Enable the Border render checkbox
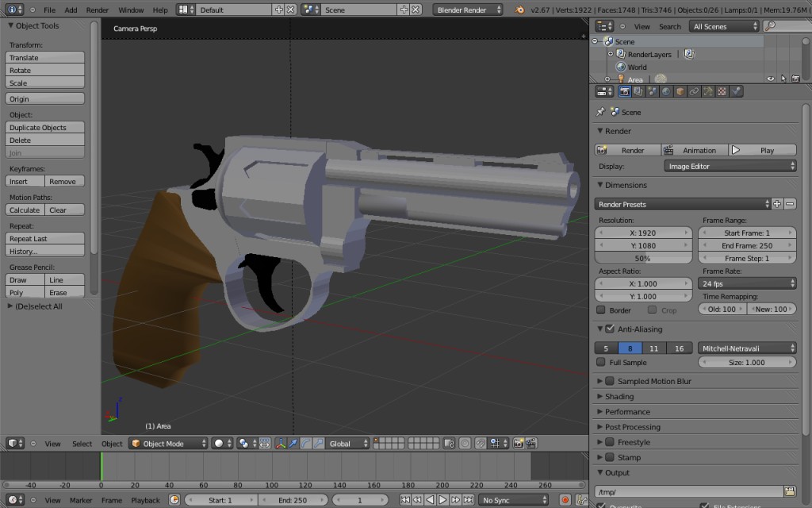 601,310
